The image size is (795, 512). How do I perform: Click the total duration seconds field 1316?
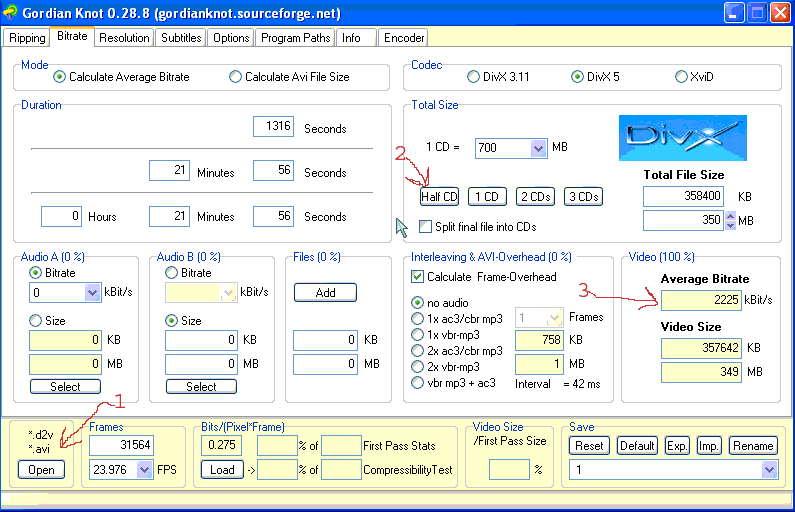tap(273, 126)
